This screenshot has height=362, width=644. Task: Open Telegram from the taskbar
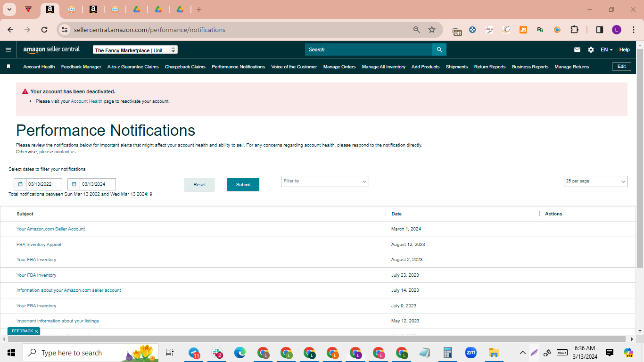[x=194, y=353]
